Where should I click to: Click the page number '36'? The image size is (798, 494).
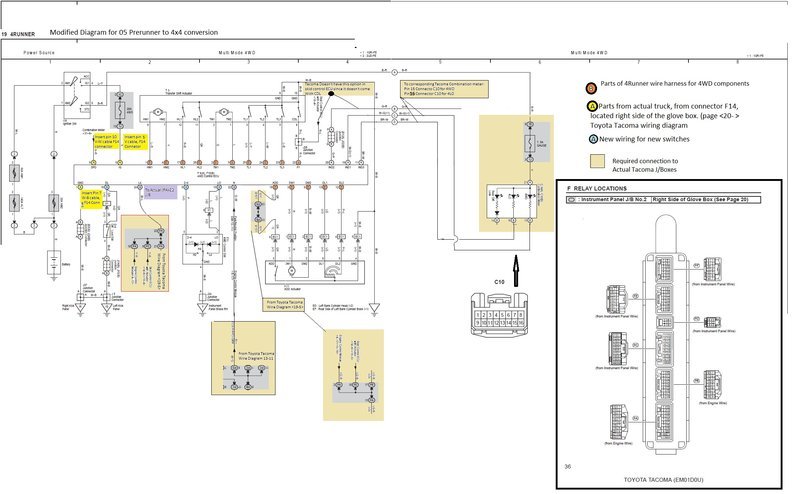[568, 466]
